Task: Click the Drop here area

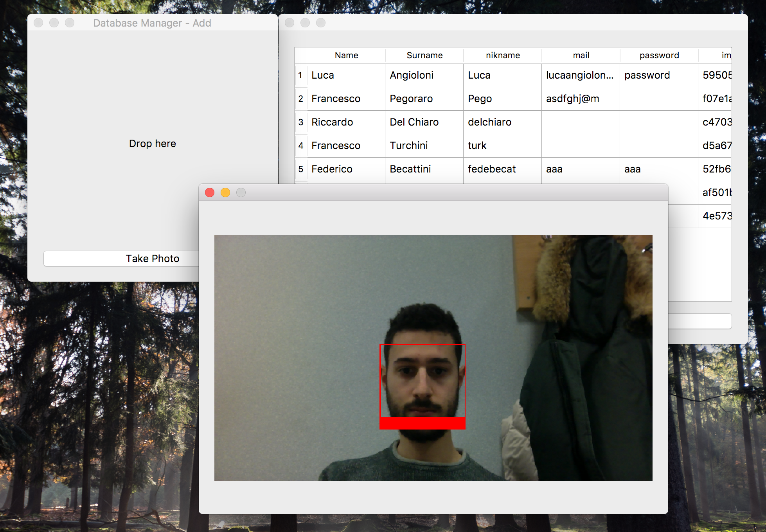Action: tap(152, 144)
